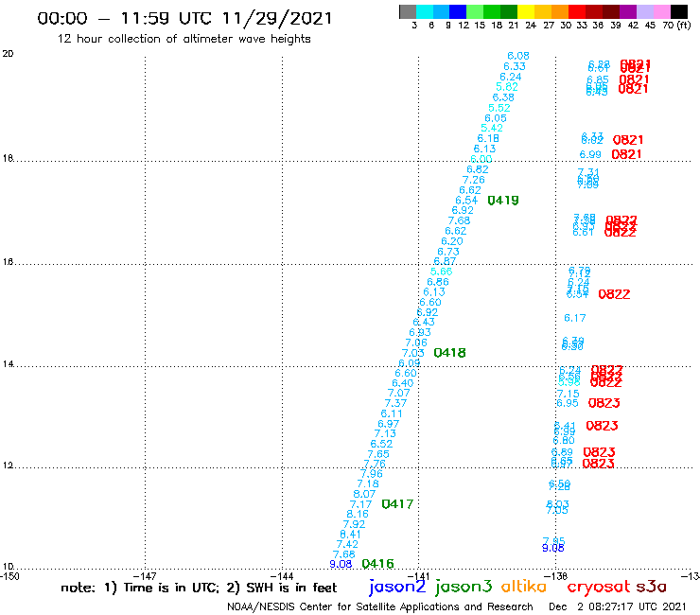Click the wave height value 7.06

(416, 343)
